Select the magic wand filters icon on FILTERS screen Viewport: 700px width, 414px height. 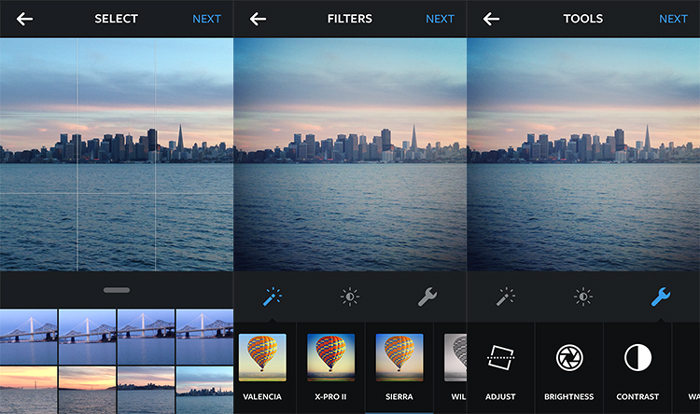272,296
